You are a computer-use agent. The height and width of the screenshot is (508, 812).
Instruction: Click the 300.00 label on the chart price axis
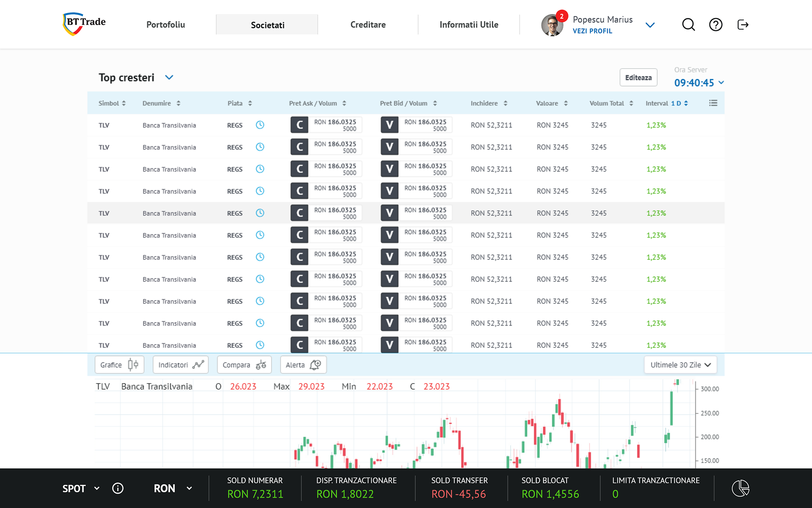click(710, 389)
